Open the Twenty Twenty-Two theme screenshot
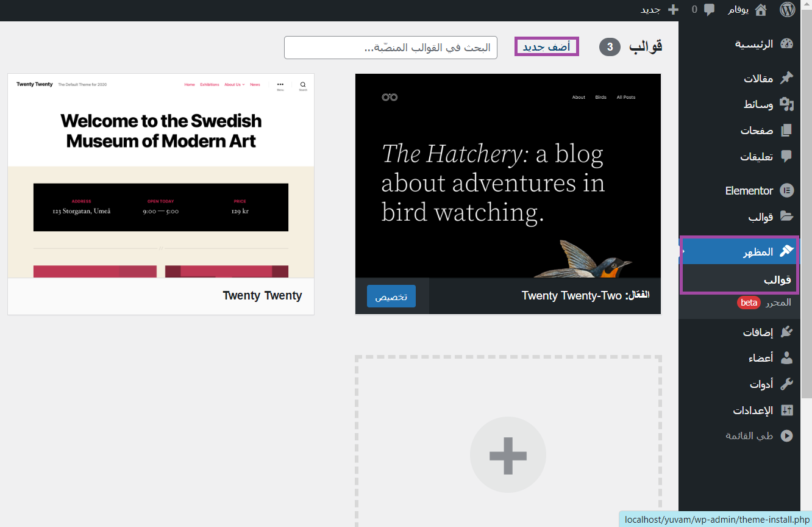 click(x=508, y=176)
